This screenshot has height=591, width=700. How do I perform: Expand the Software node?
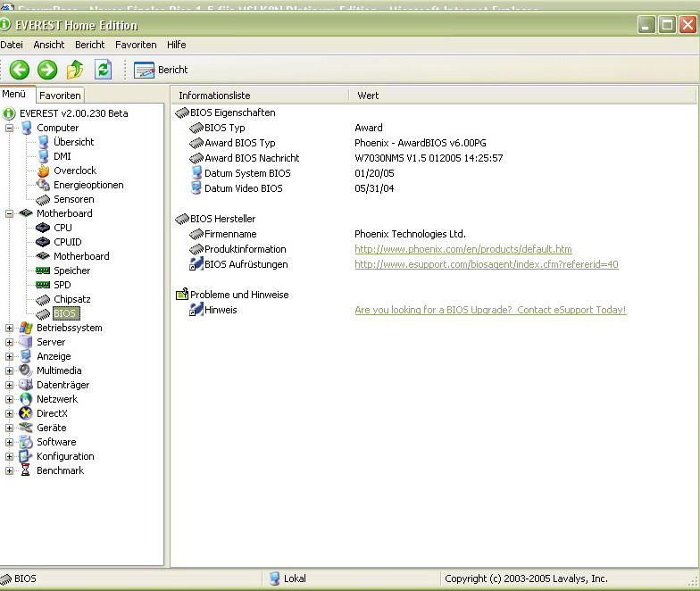tap(9, 443)
